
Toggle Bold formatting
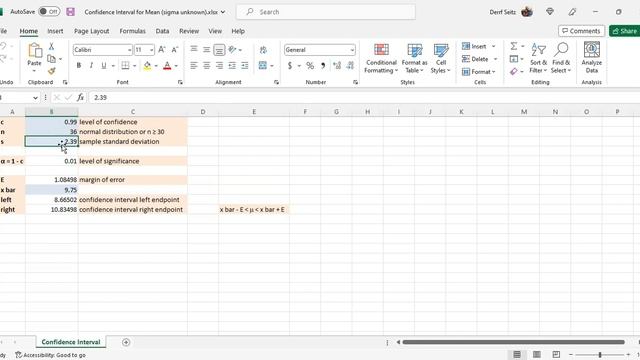(79, 65)
